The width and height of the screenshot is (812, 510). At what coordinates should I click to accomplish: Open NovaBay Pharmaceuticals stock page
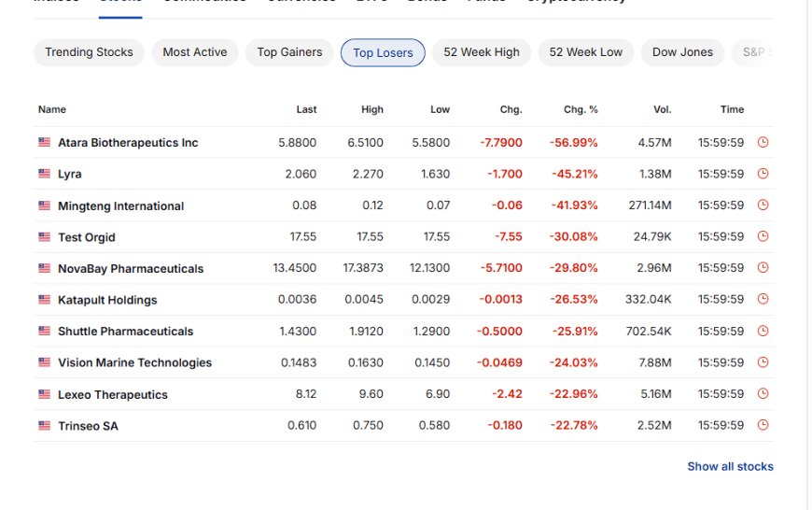(x=131, y=268)
